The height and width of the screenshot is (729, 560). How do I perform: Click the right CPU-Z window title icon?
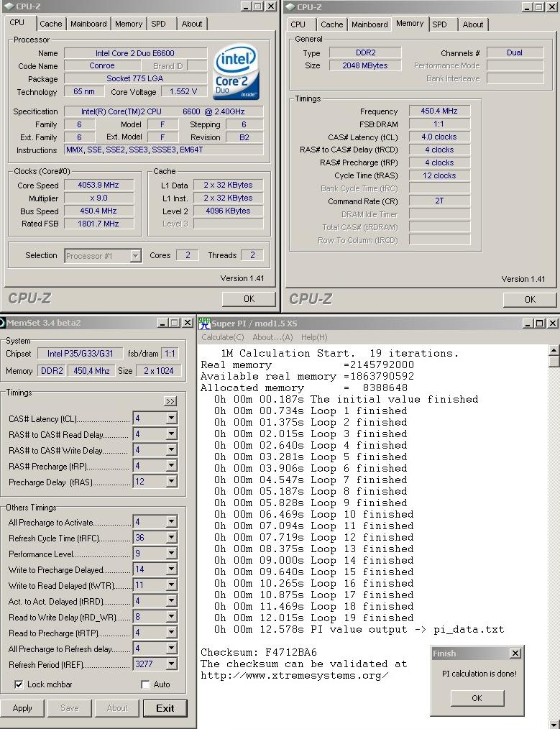click(290, 7)
